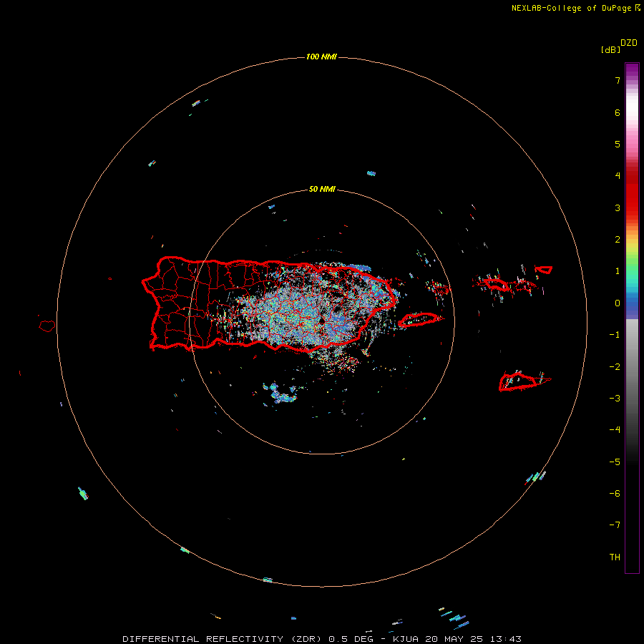Image resolution: width=644 pixels, height=644 pixels.
Task: Click the 3 tick label on color scale
Action: point(618,208)
